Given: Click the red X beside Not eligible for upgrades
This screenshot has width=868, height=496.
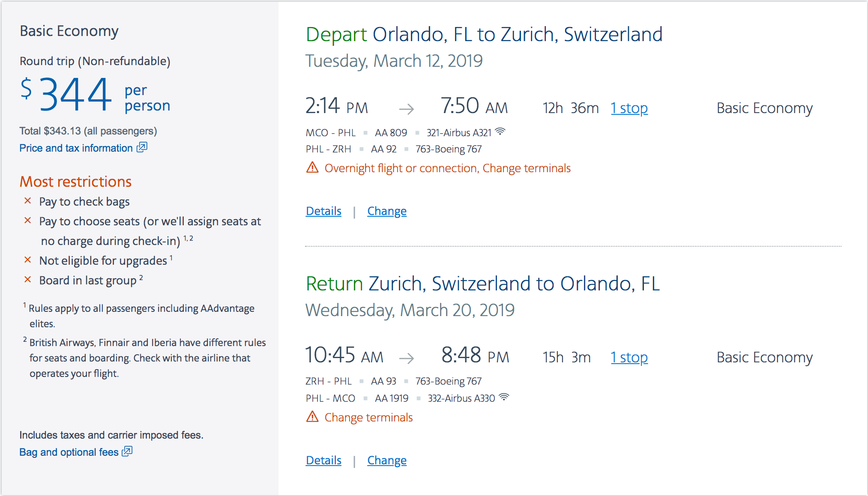Looking at the screenshot, I should pos(28,260).
